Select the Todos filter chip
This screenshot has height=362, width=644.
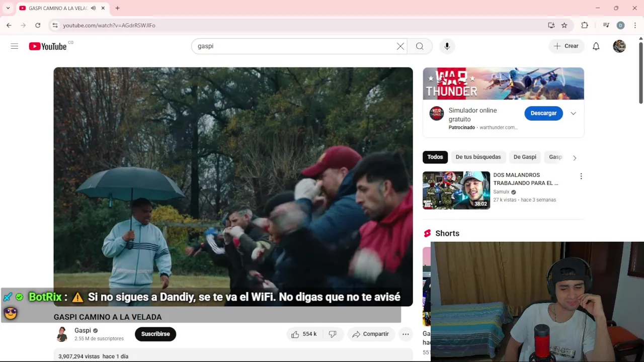click(435, 157)
